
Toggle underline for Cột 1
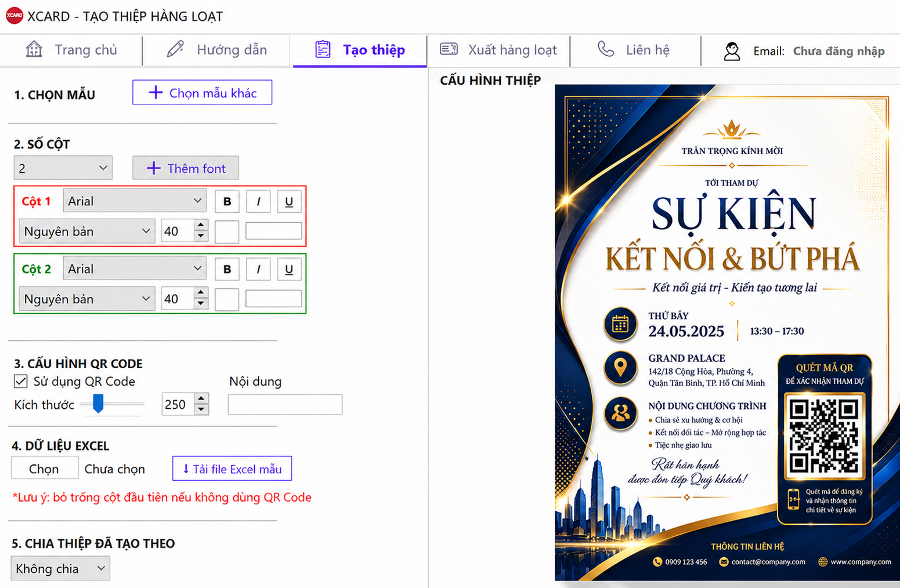(x=289, y=201)
